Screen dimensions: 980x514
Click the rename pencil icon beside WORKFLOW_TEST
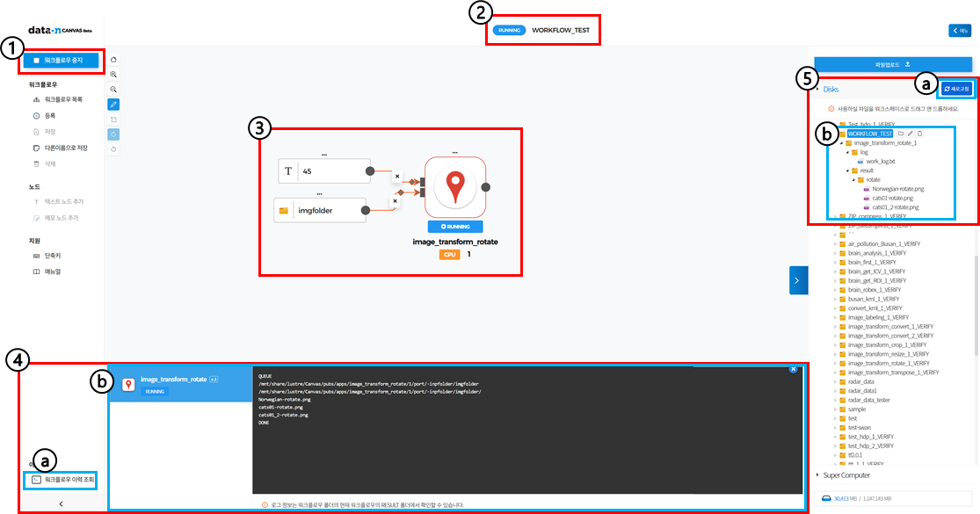910,134
